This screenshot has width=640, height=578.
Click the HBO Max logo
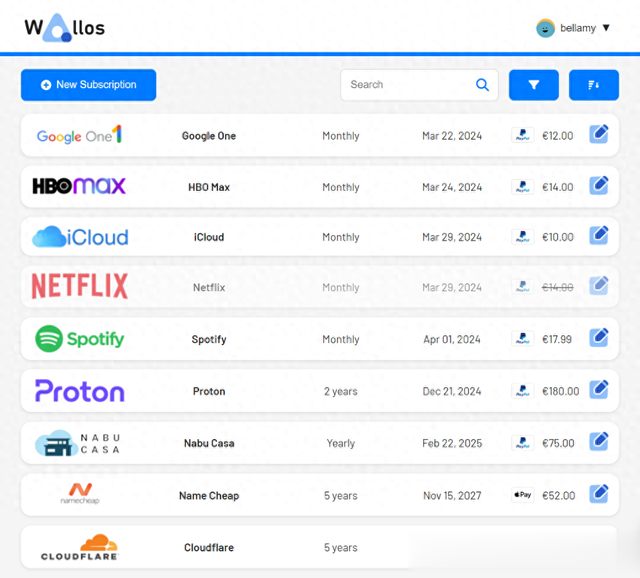[79, 186]
